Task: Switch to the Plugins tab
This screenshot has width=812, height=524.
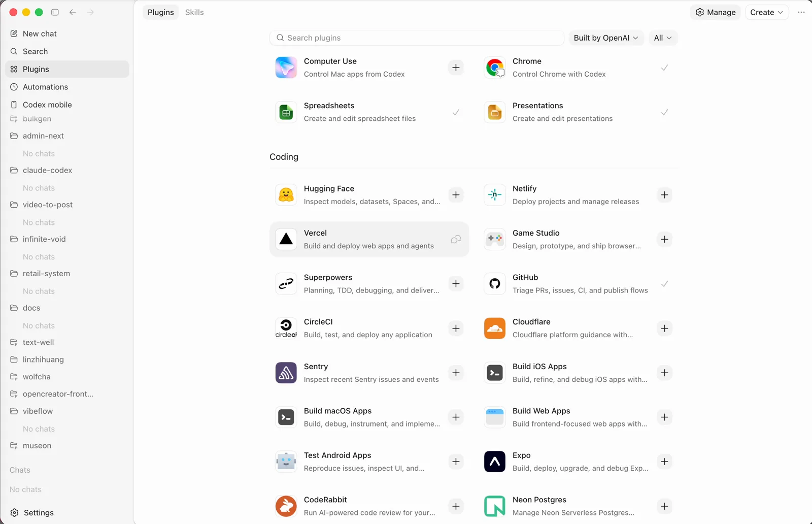Action: (161, 12)
